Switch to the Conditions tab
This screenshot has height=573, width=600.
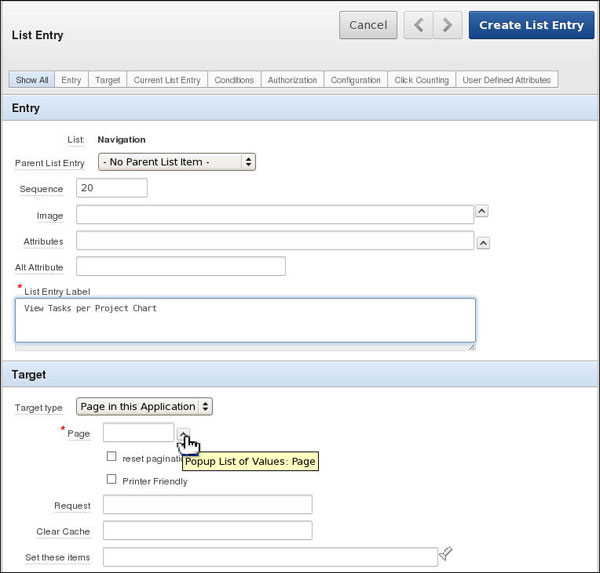click(x=234, y=80)
